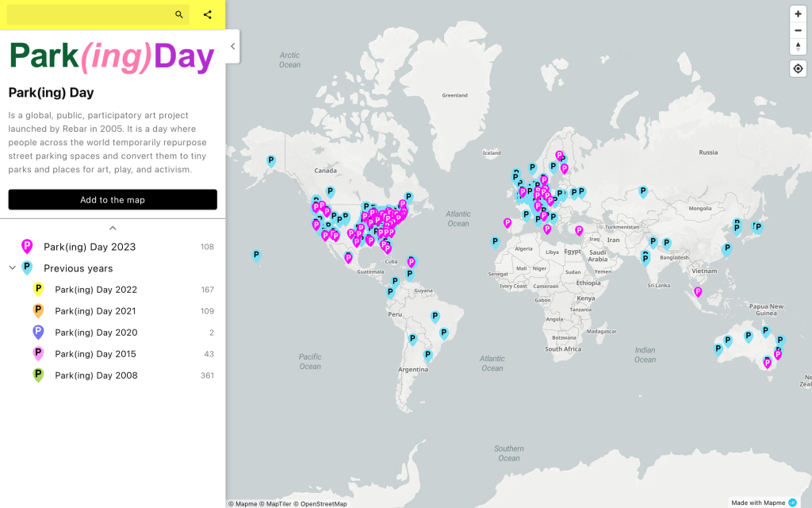The image size is (812, 508).
Task: Reset map bearing with compass button
Action: pos(798,47)
